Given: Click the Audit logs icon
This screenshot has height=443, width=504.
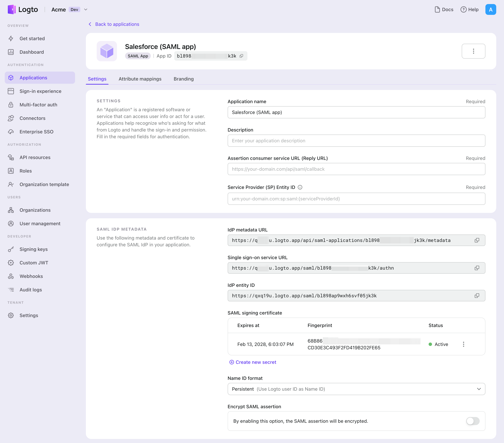Looking at the screenshot, I should point(11,290).
